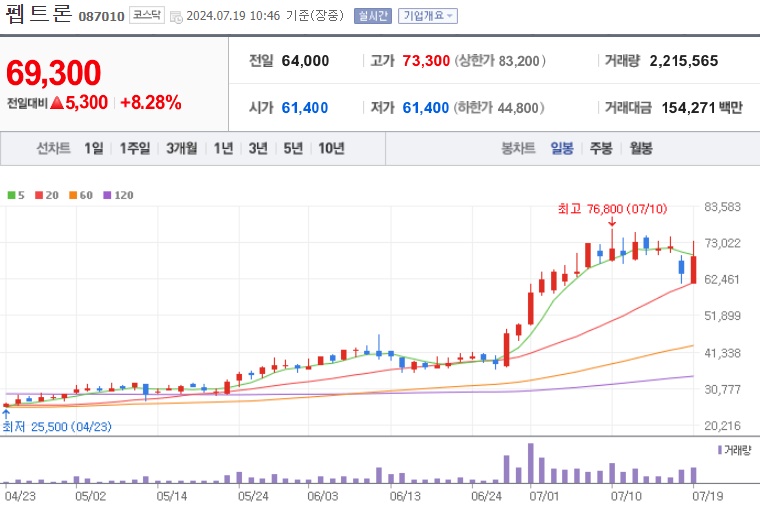Click the 06/13 date axis label
760x510 pixels.
pyautogui.click(x=405, y=496)
